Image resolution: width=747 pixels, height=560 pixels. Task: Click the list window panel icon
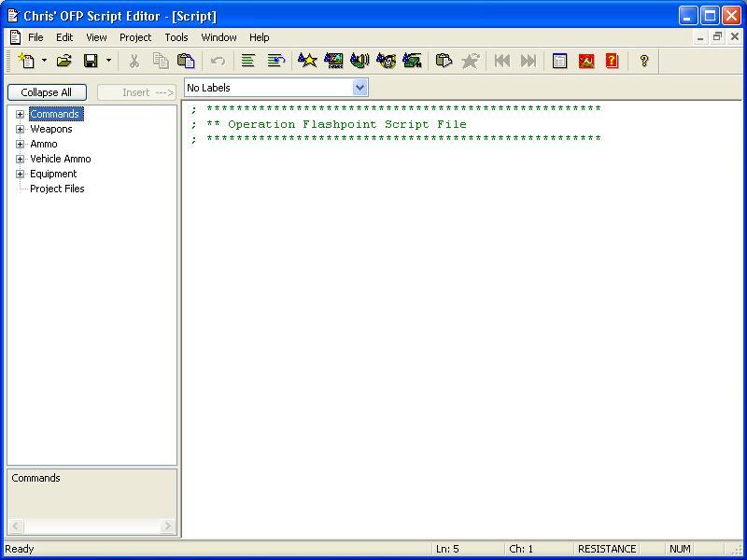[x=559, y=61]
